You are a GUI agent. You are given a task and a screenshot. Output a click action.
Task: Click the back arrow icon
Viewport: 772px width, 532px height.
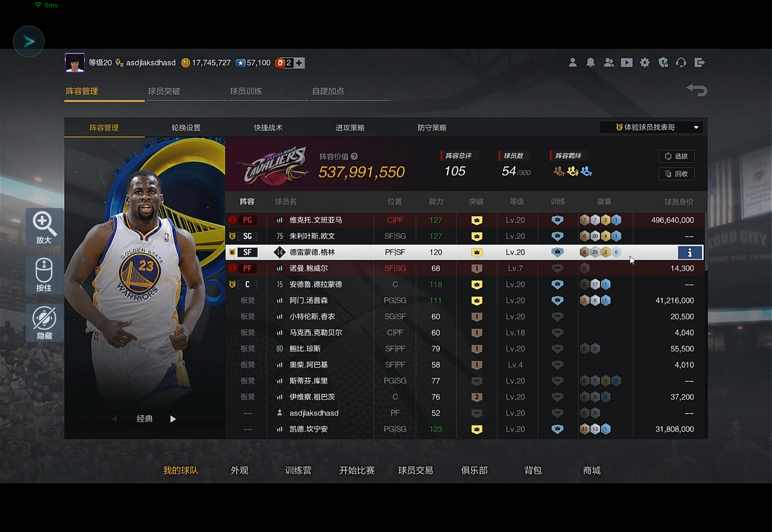point(697,90)
